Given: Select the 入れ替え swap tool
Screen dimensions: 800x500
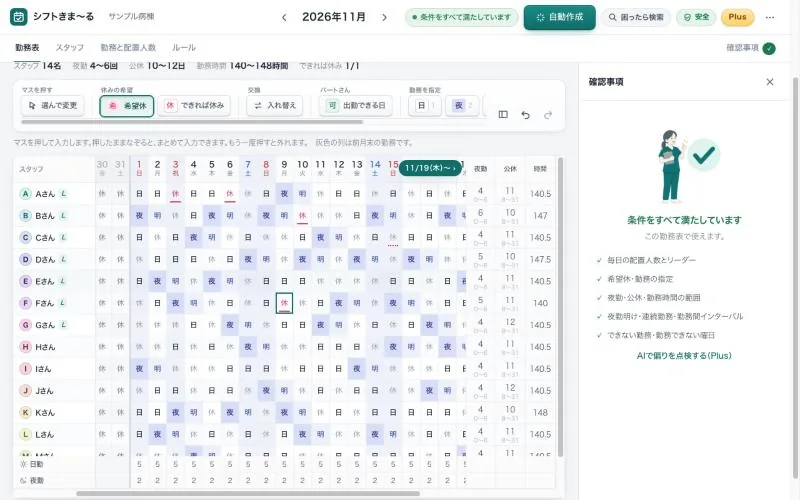Looking at the screenshot, I should [x=275, y=106].
